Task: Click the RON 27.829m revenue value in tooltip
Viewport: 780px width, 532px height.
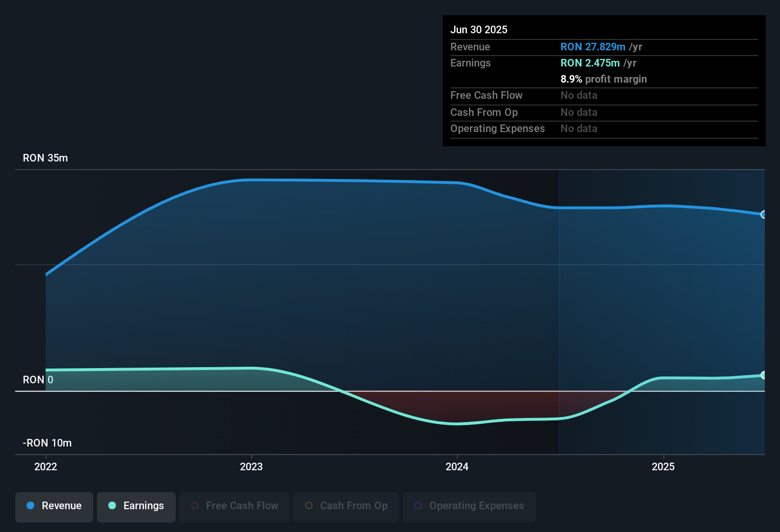Action: (x=593, y=47)
